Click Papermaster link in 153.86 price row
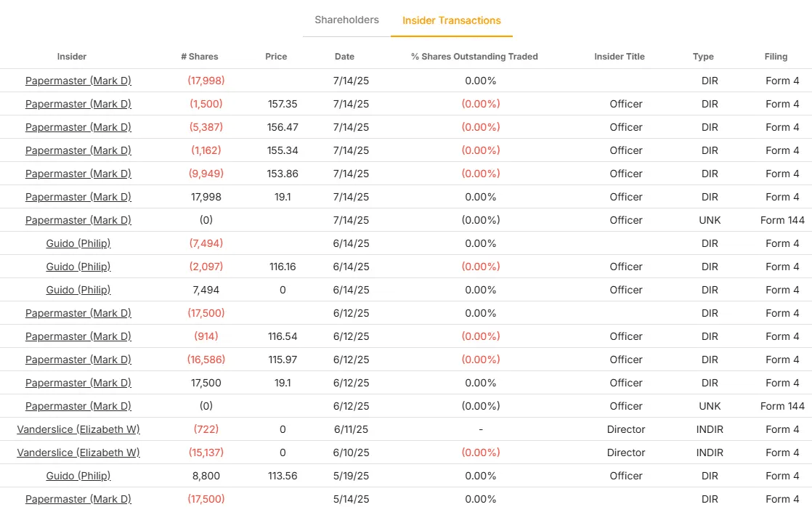This screenshot has height=507, width=812. point(78,174)
